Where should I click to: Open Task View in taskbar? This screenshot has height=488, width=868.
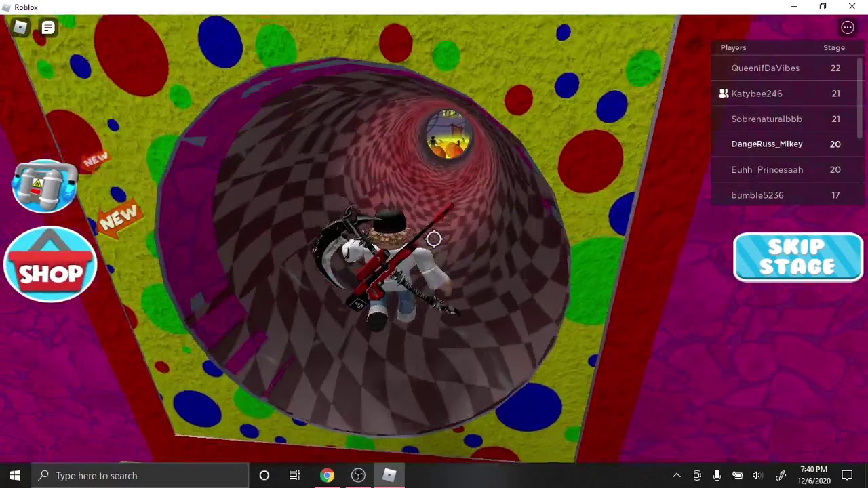[x=295, y=475]
